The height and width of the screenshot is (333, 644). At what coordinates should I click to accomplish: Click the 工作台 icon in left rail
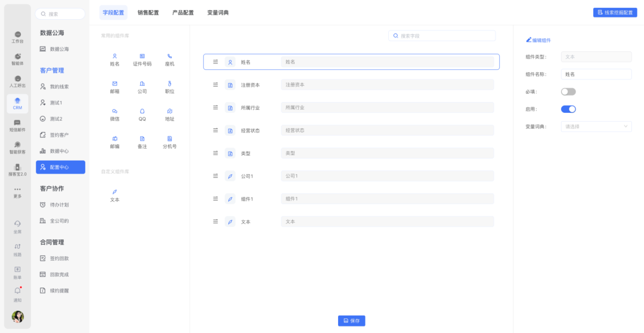coord(17,35)
